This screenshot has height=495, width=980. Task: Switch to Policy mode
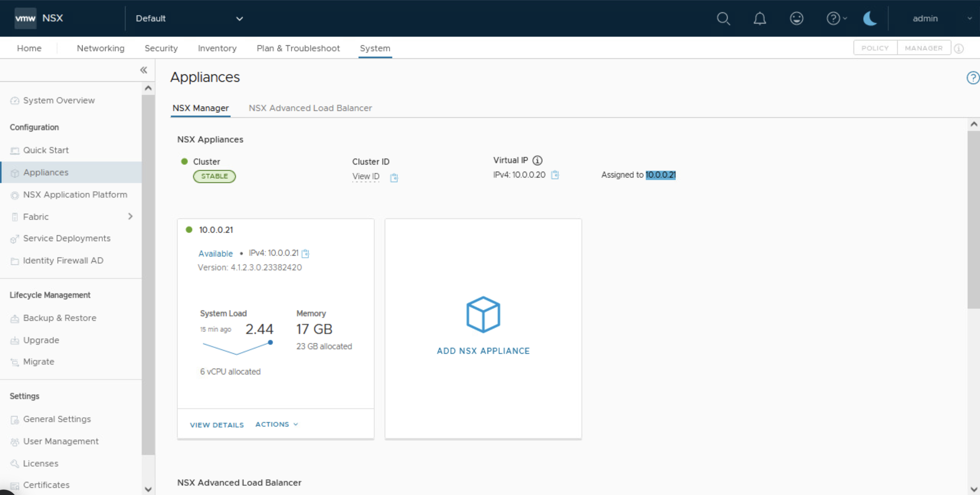click(875, 48)
